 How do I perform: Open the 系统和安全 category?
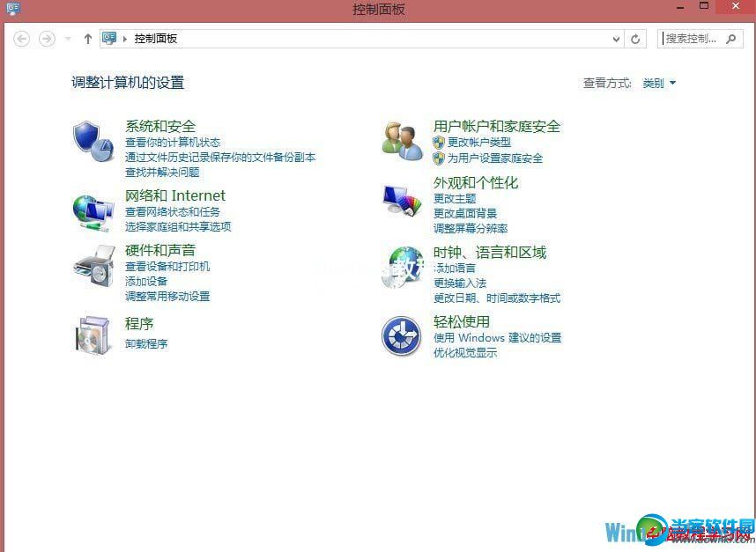pyautogui.click(x=160, y=126)
